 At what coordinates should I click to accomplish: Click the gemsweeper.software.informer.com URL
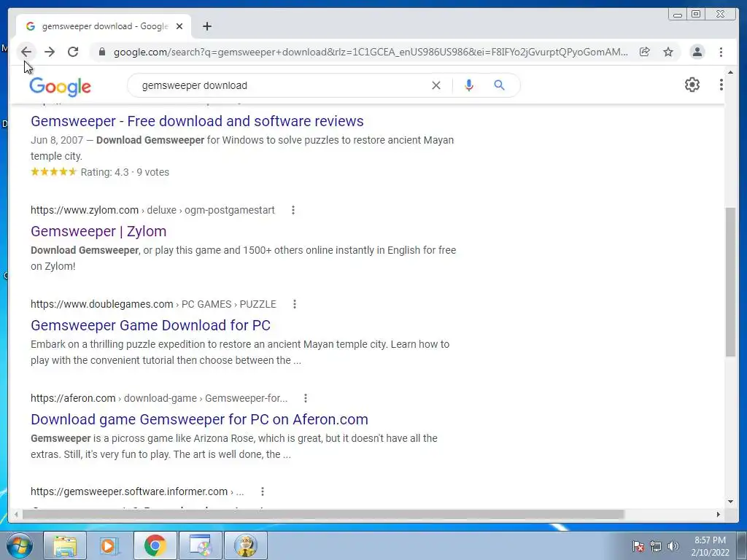(137, 491)
